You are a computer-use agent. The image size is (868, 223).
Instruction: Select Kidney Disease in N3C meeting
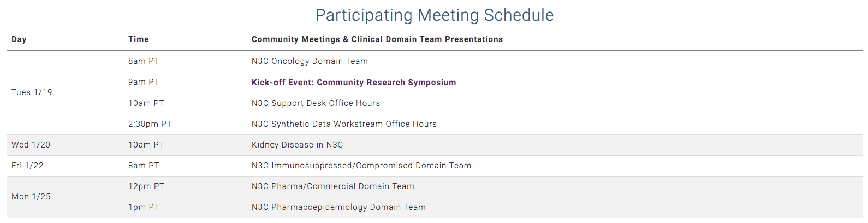[297, 145]
